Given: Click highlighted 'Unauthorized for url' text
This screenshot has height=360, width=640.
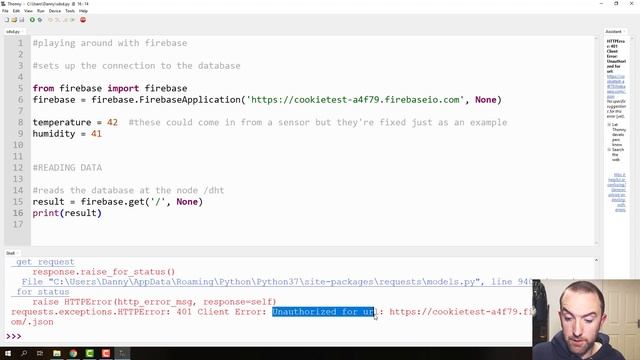Looking at the screenshot, I should 322,312.
